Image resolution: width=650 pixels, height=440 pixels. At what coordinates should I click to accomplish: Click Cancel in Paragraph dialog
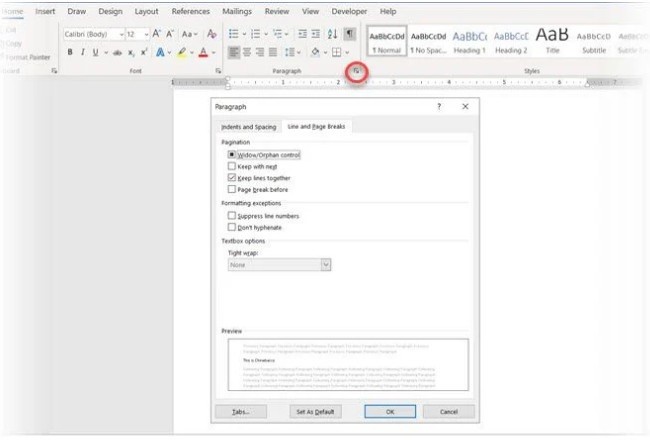[449, 412]
